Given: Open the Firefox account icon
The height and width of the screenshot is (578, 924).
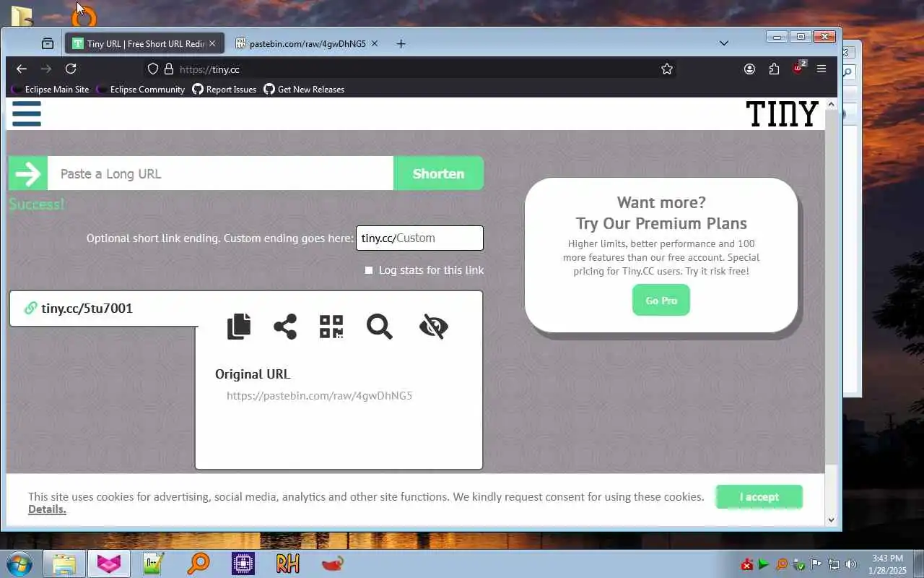Looking at the screenshot, I should tap(749, 69).
